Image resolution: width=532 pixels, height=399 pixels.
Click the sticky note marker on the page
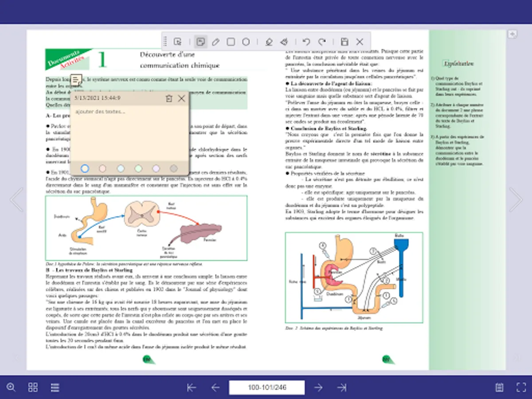[x=77, y=80]
